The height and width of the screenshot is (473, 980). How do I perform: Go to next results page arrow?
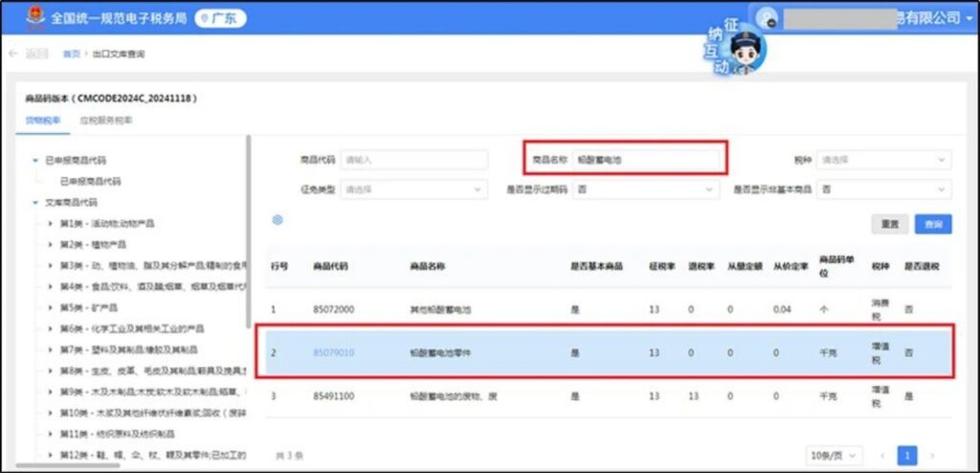[932, 456]
